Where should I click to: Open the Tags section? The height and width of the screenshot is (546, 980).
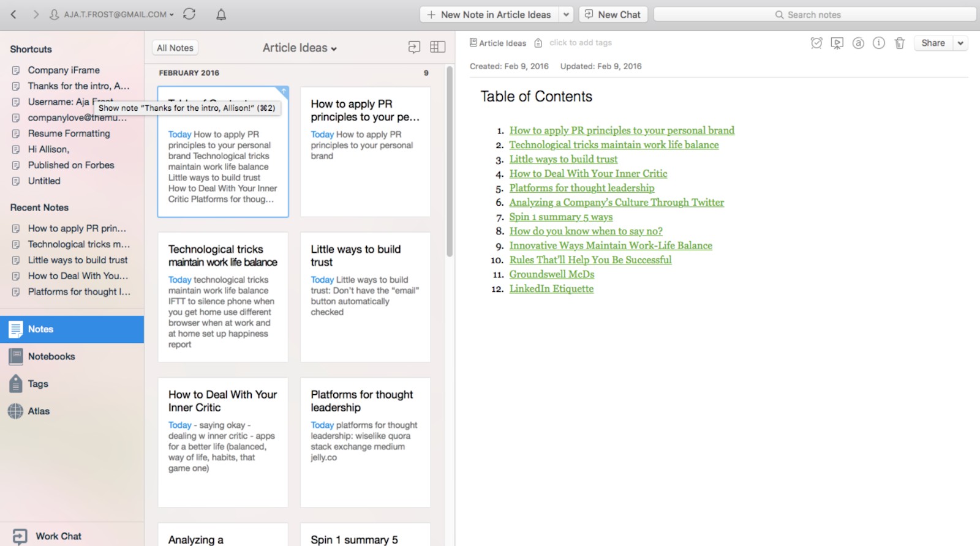pos(72,384)
